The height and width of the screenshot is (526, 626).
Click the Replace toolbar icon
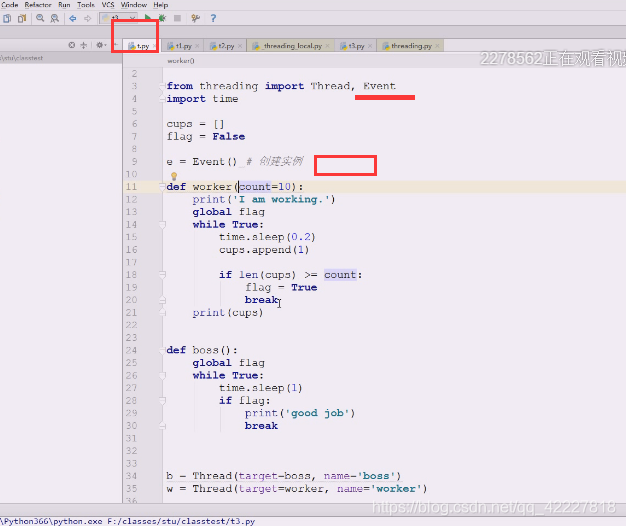coord(55,18)
